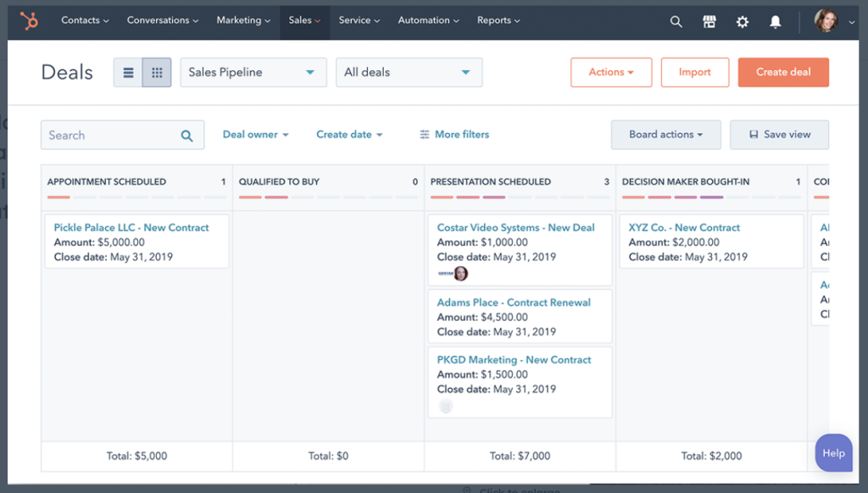Open More filters
The image size is (868, 493).
pos(453,134)
